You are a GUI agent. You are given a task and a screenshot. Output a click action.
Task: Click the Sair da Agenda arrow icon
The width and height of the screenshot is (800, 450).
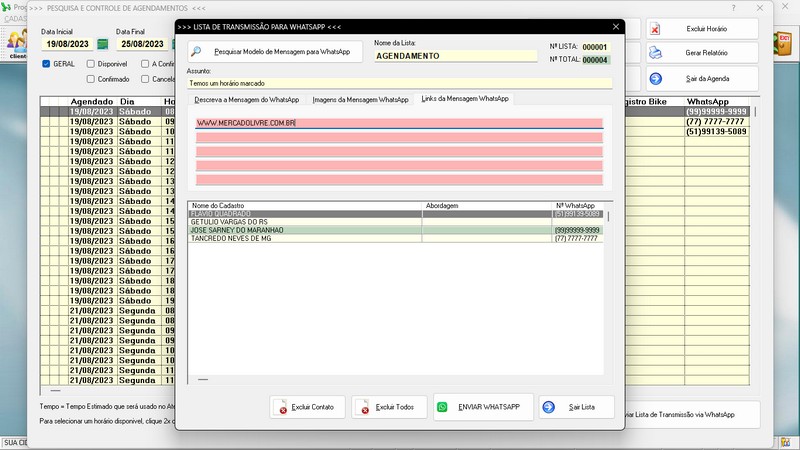pos(656,78)
